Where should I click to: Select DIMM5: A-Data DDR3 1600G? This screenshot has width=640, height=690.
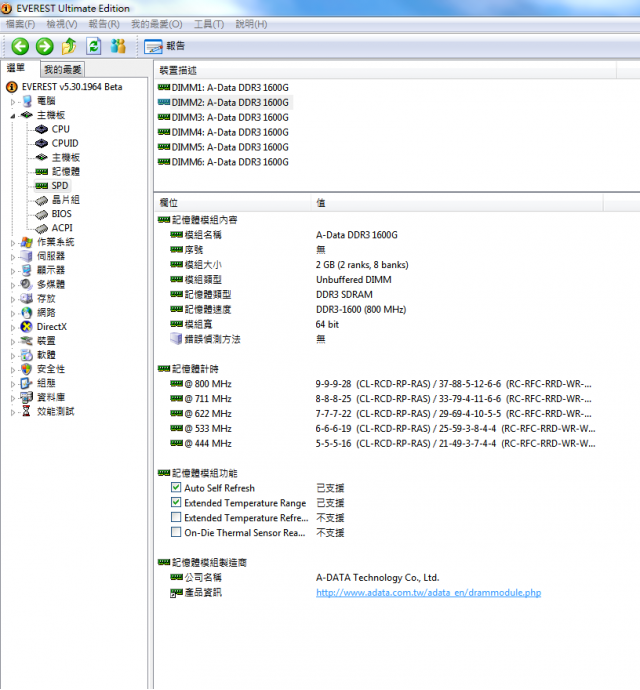pyautogui.click(x=224, y=147)
